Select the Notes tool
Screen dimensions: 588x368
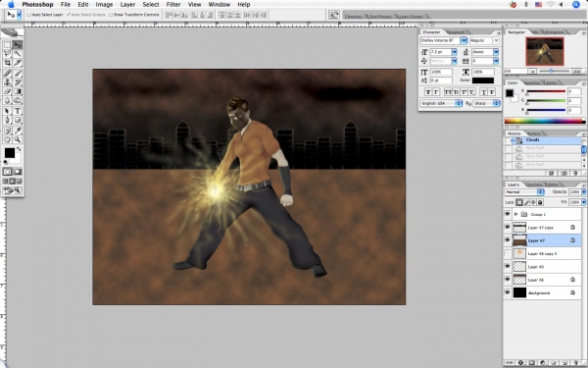pos(7,131)
